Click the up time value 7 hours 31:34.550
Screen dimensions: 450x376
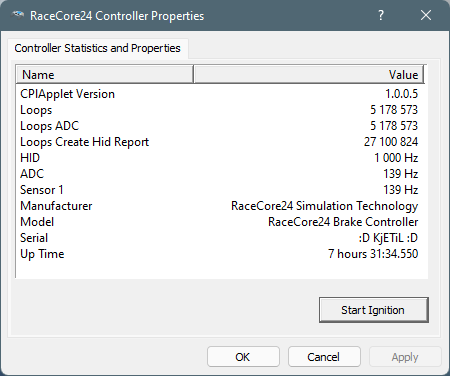373,254
